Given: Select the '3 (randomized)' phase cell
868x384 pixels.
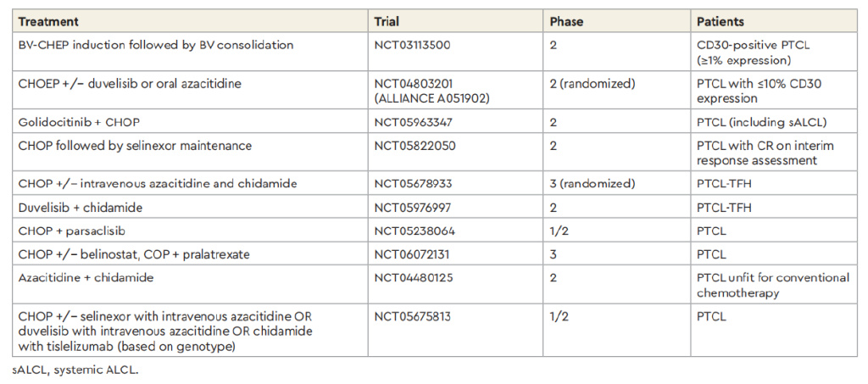Looking at the screenshot, I should click(592, 184).
